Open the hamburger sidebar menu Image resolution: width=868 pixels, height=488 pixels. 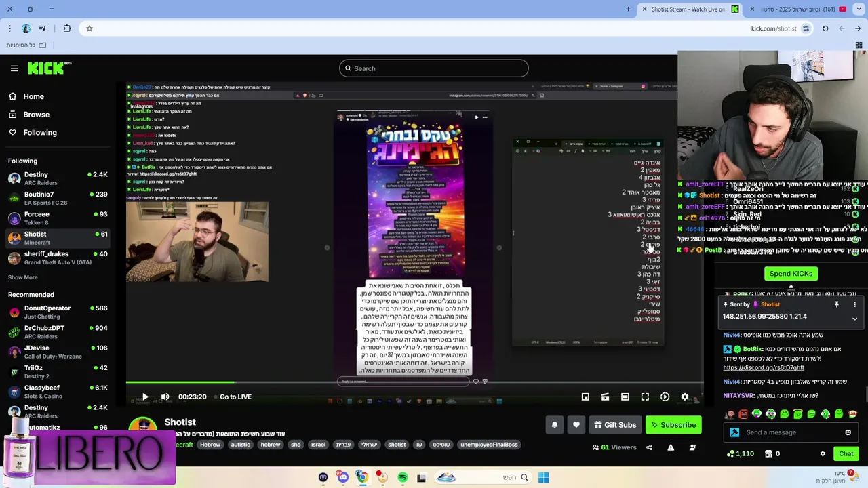(14, 68)
